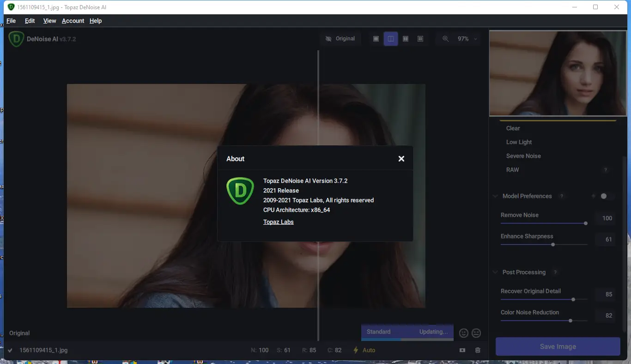Image resolution: width=631 pixels, height=364 pixels.
Task: Click the split-view divider handle
Action: tap(318, 196)
